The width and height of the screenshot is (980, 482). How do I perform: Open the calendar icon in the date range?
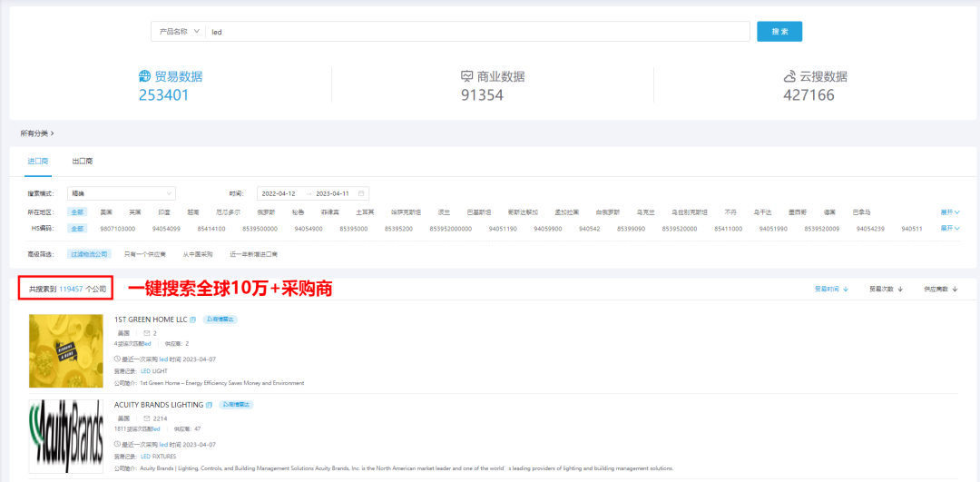362,193
